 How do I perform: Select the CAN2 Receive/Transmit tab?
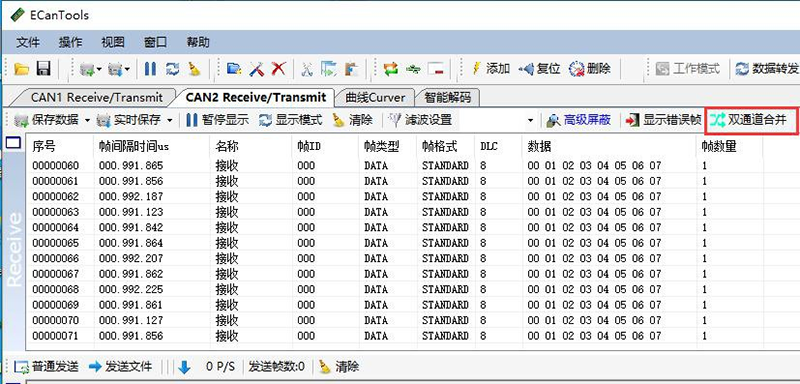pyautogui.click(x=256, y=97)
